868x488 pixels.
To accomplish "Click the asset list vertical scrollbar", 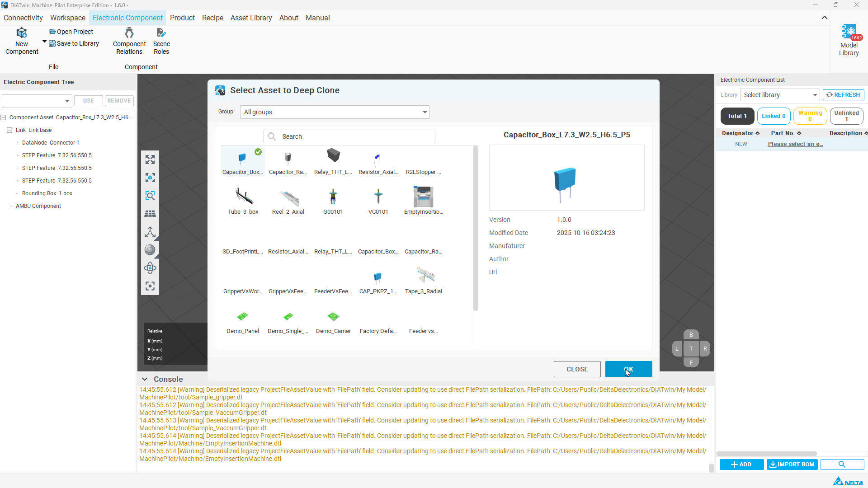I will [475, 228].
